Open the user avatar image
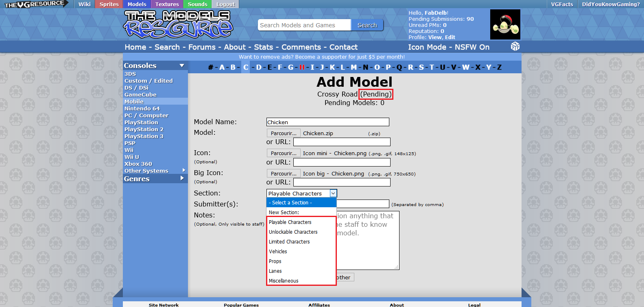This screenshot has width=644, height=307. click(x=505, y=24)
